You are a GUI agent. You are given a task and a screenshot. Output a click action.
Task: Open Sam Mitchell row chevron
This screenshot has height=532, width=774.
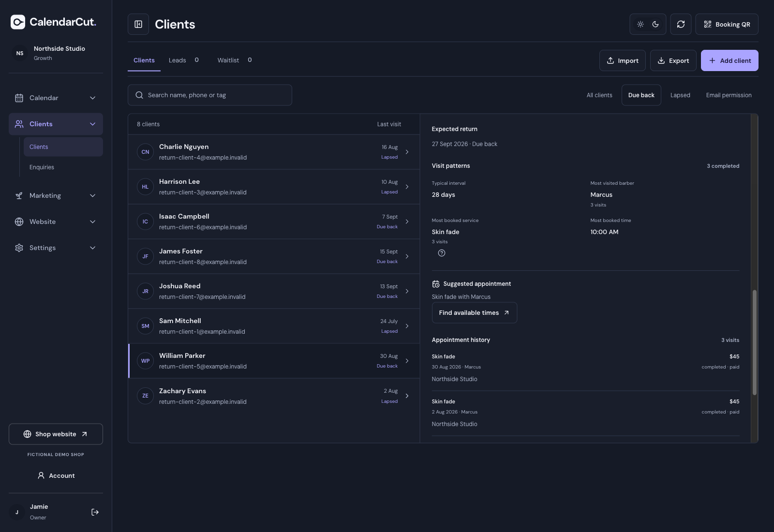click(x=407, y=326)
